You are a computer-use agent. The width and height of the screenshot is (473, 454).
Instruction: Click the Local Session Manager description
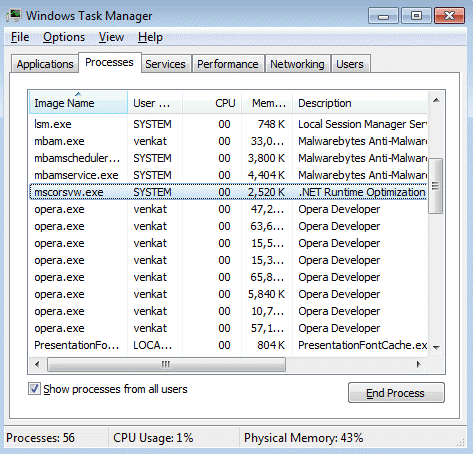(362, 124)
